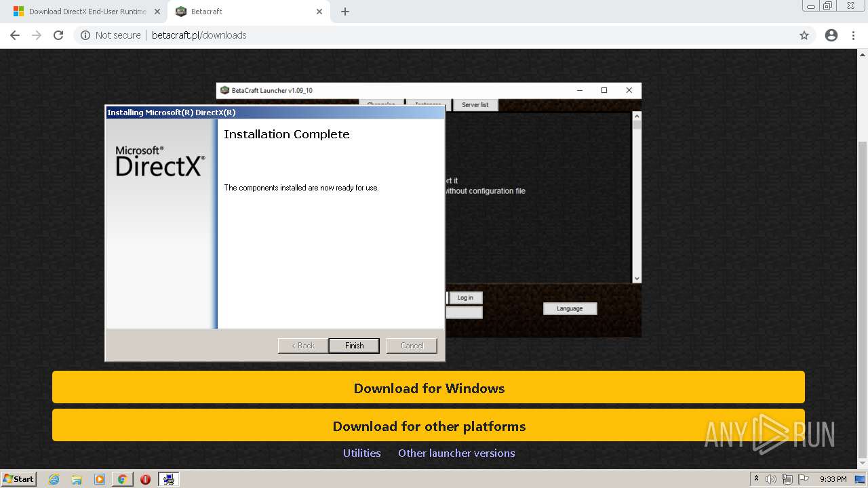Viewport: 868px width, 488px height.
Task: Click the volume speaker tray icon
Action: (x=771, y=479)
